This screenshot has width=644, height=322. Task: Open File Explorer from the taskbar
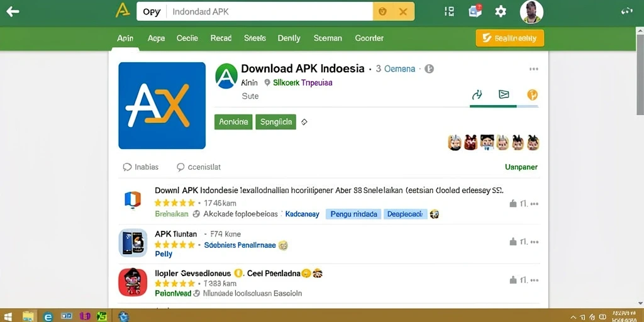coord(28,316)
